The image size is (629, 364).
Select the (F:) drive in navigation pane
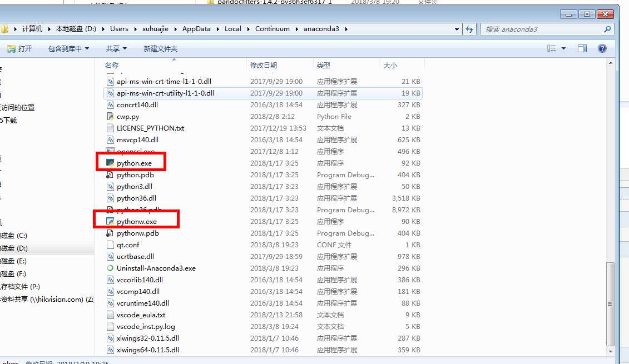[14, 274]
